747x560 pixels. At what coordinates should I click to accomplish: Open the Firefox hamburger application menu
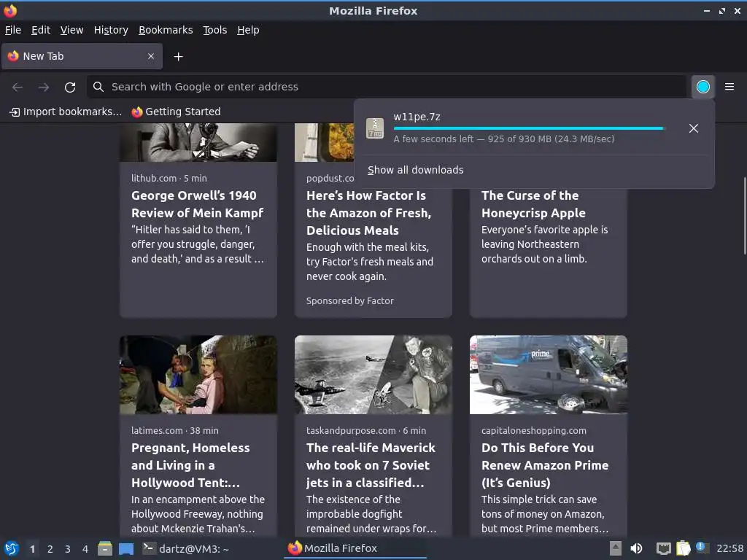point(729,87)
